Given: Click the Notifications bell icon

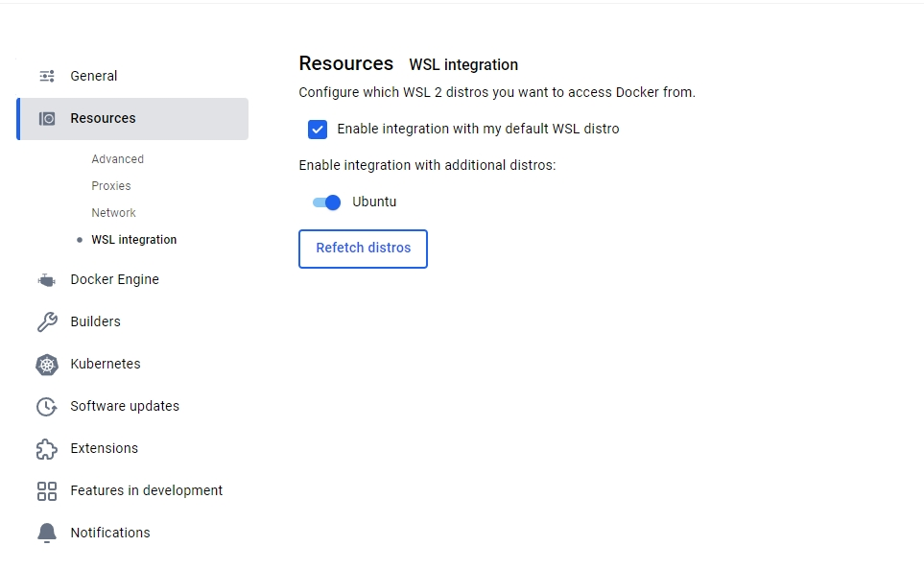Looking at the screenshot, I should point(47,533).
